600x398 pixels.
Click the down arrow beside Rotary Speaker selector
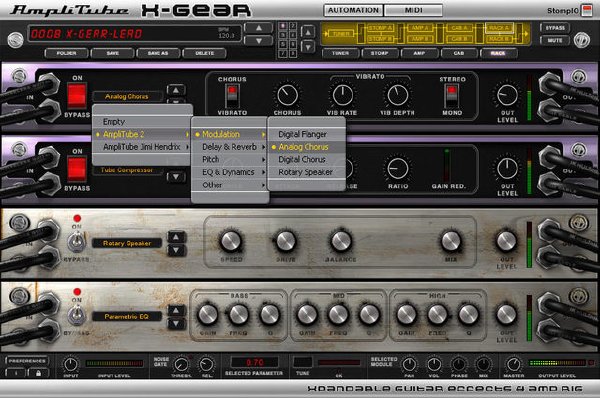click(176, 250)
